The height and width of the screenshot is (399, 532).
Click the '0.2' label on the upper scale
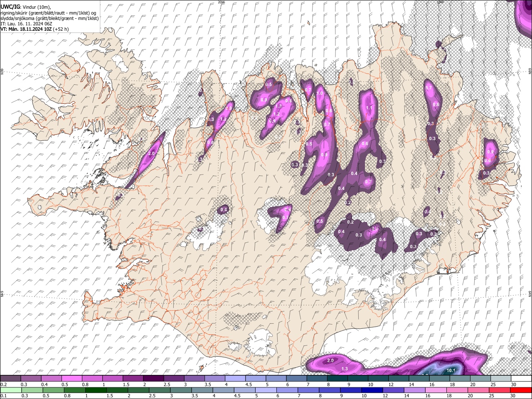pos(4,384)
